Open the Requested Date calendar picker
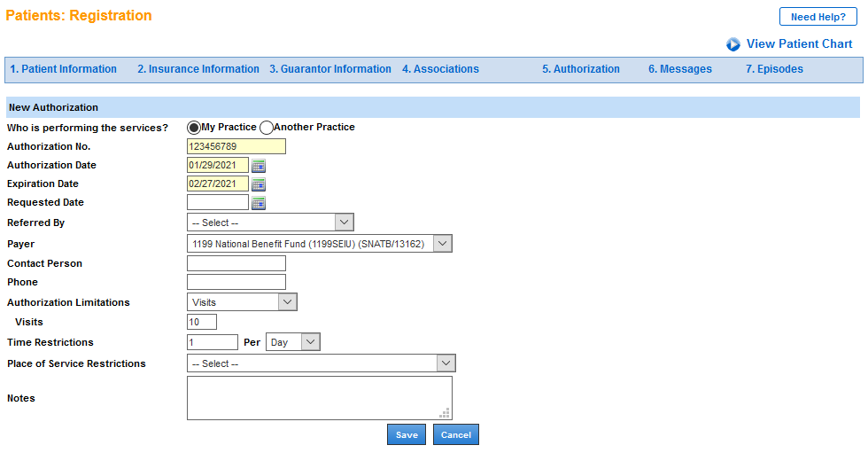Viewport: 868px width, 453px height. pos(259,203)
